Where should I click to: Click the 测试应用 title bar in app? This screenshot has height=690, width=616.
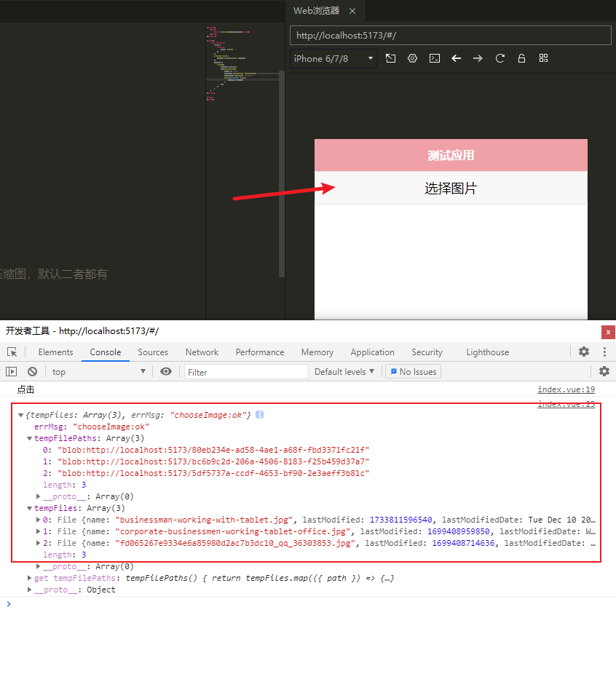451,155
